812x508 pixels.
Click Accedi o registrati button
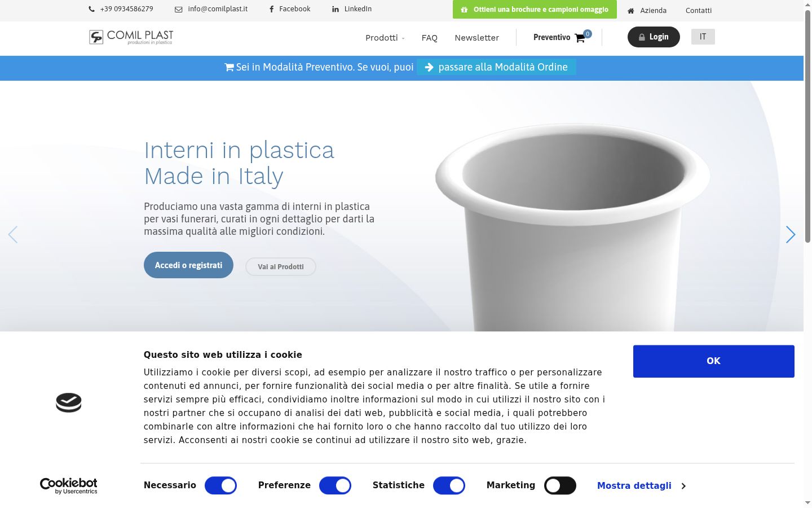pos(188,265)
